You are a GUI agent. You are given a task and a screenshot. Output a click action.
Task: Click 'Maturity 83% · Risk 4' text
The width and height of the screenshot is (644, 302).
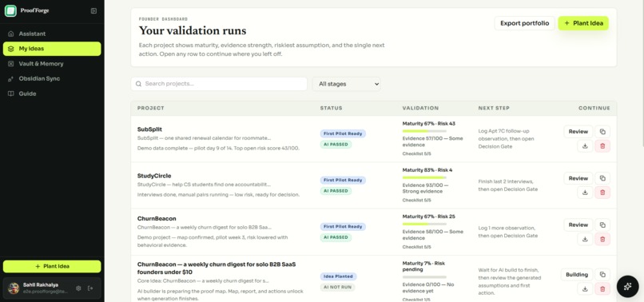pyautogui.click(x=427, y=170)
